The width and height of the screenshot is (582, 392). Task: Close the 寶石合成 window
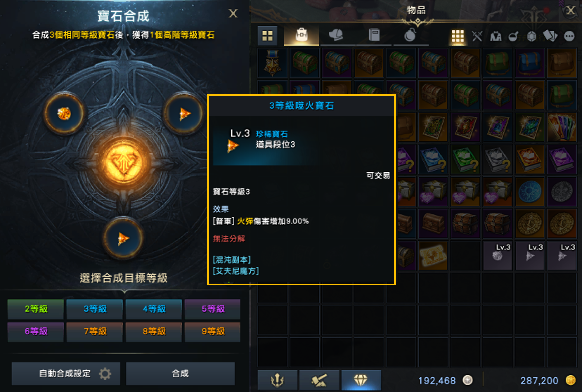233,13
